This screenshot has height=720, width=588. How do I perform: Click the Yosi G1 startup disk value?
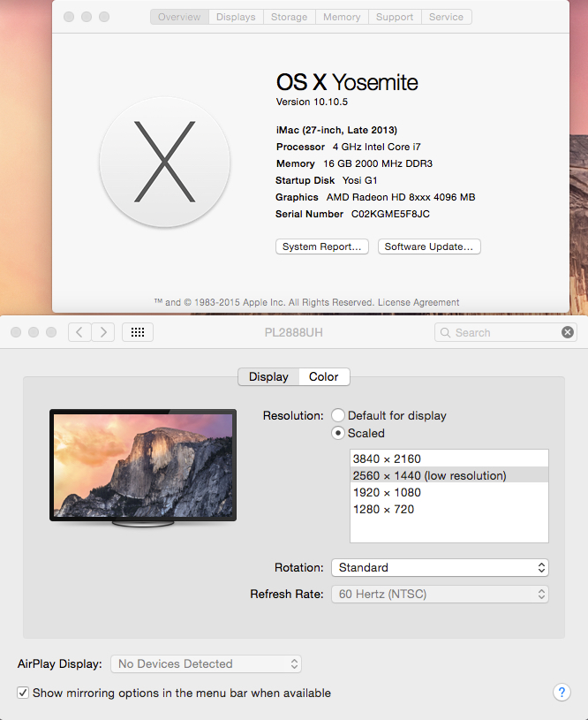[x=359, y=180]
